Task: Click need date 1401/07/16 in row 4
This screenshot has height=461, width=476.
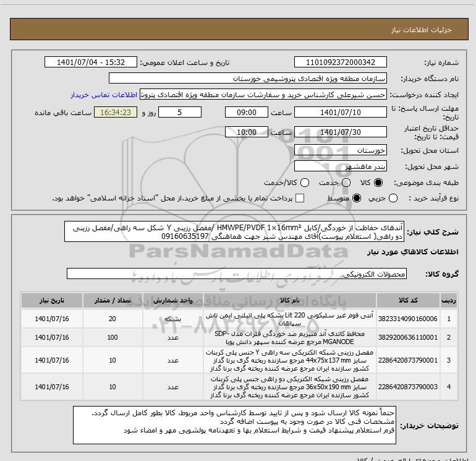Action: tap(51, 387)
